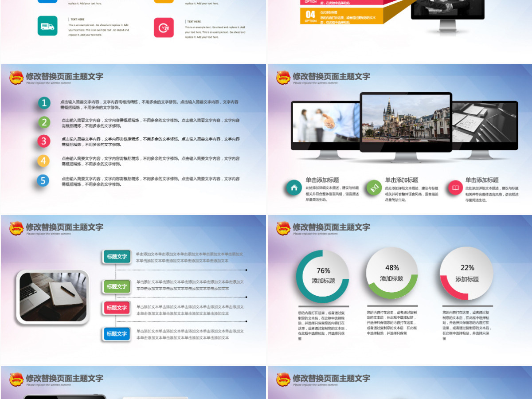This screenshot has width=532, height=399.
Task: Click the green ticket icon under monitors
Action: pyautogui.click(x=374, y=188)
